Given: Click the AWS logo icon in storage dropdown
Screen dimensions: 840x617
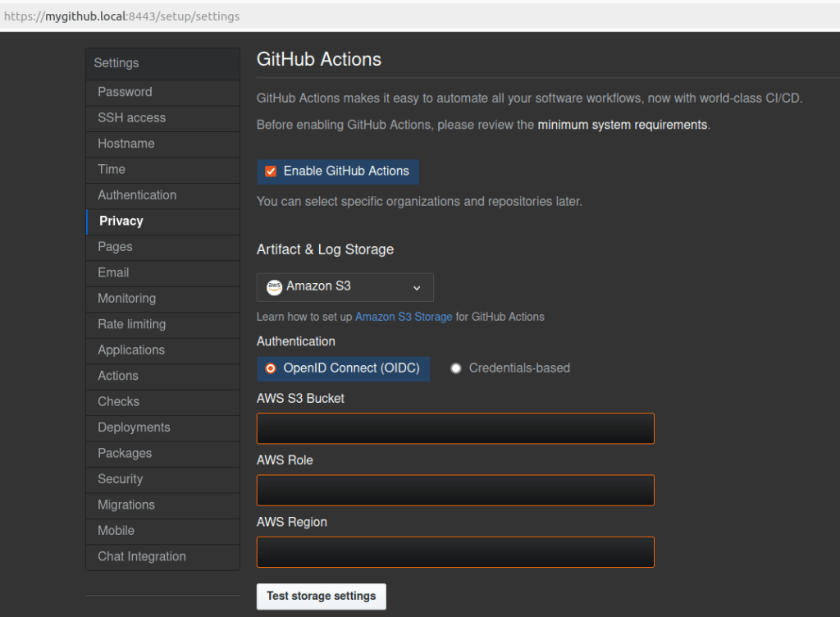Looking at the screenshot, I should (x=274, y=287).
